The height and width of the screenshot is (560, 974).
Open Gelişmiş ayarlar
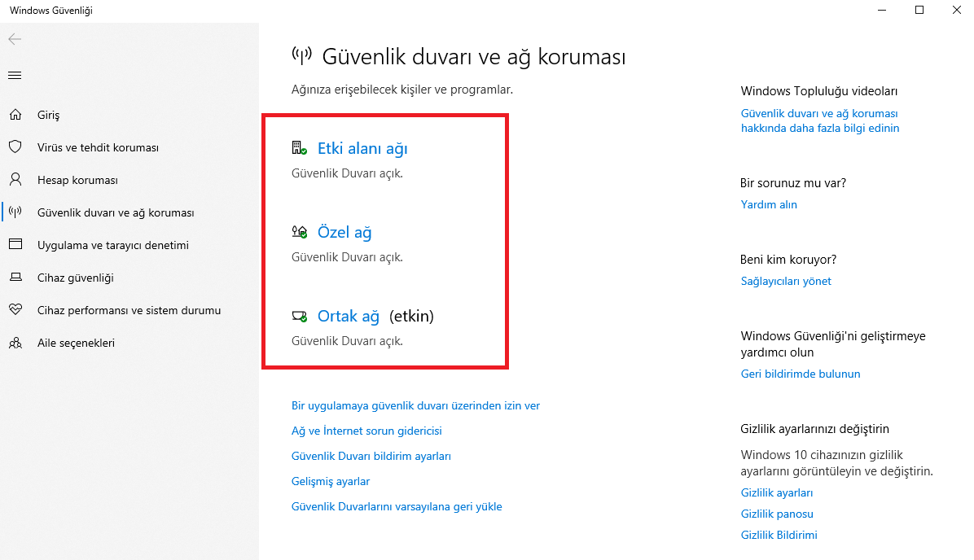coord(330,480)
